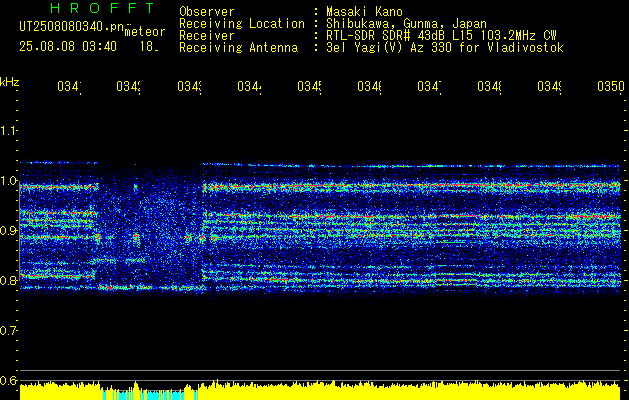Click the 0343 time marker
629x400 pixels.
pos(189,87)
